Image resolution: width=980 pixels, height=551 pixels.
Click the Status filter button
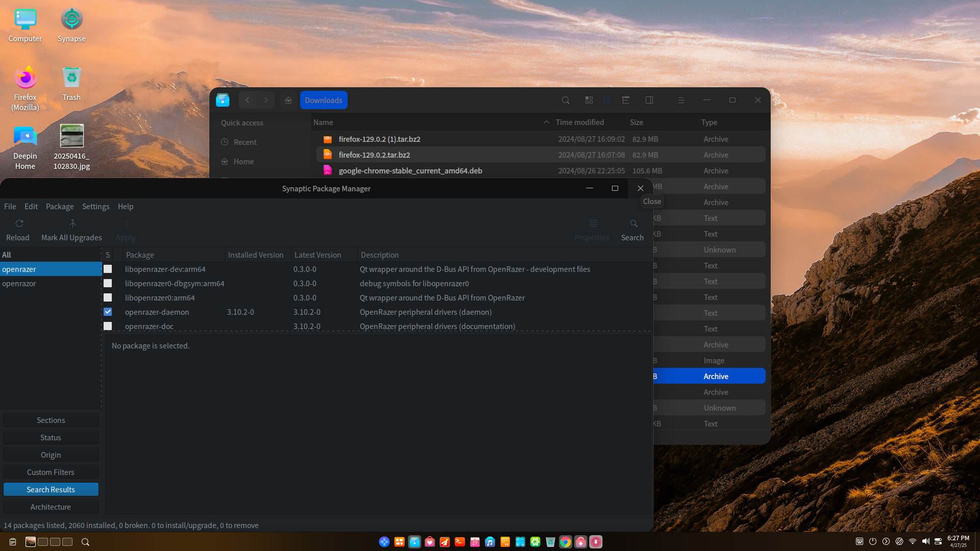click(x=51, y=438)
